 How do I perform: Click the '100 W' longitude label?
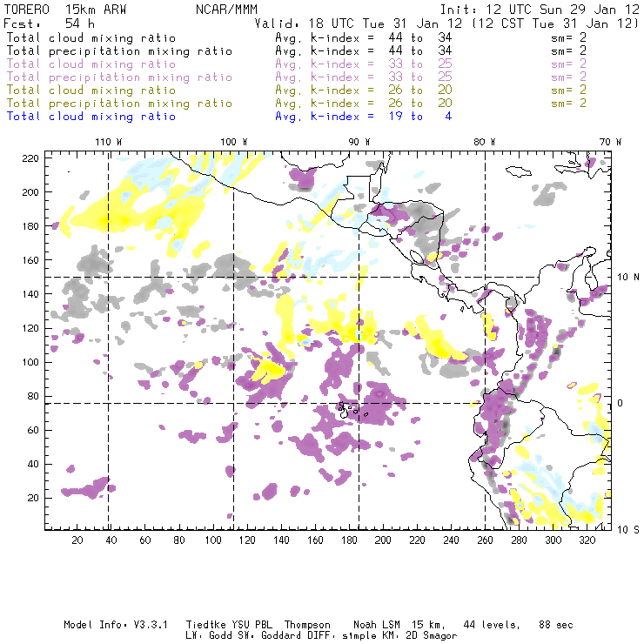(234, 142)
